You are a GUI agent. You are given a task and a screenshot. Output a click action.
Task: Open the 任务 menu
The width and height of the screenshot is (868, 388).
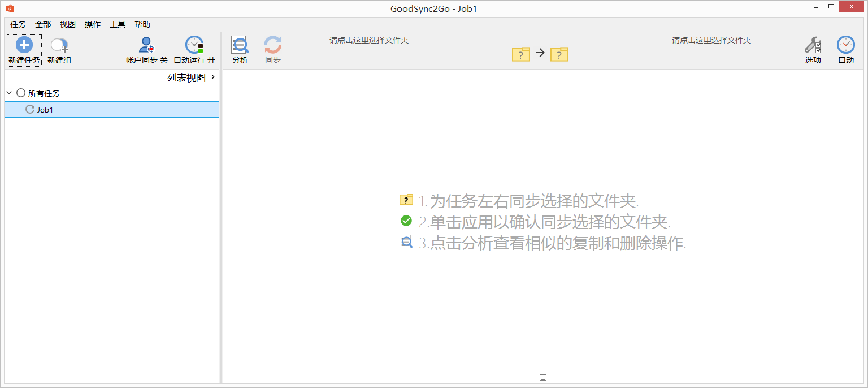pyautogui.click(x=18, y=24)
